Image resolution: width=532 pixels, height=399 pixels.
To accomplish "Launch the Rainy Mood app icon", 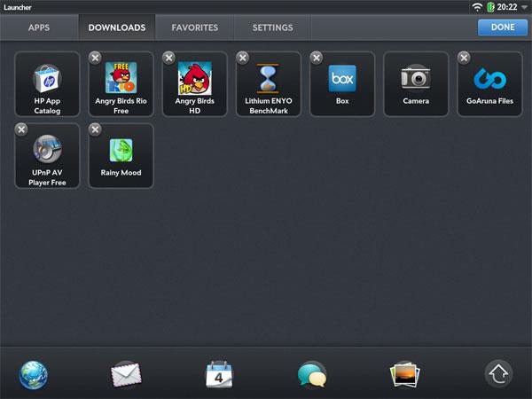I will click(x=121, y=150).
